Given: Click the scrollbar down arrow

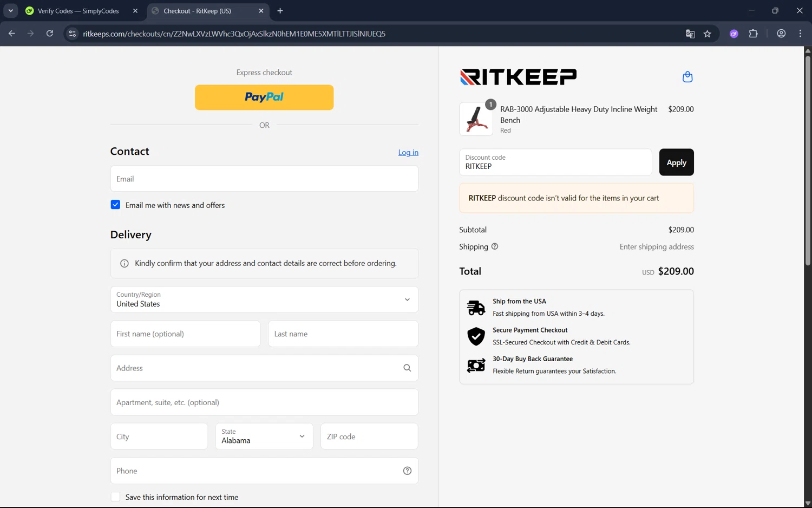Looking at the screenshot, I should [808, 503].
